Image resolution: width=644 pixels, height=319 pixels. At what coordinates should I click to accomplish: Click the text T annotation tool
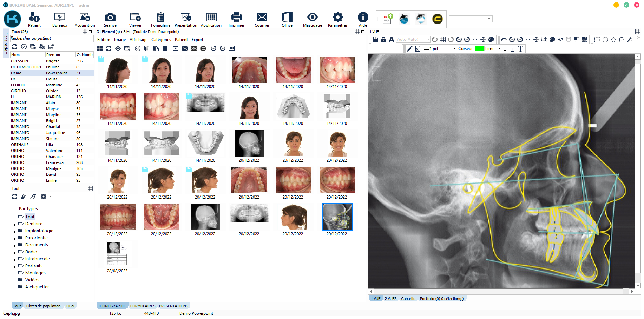click(x=520, y=49)
